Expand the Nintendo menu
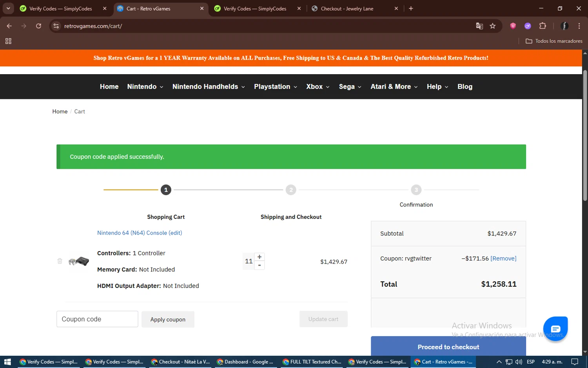588x368 pixels. point(145,86)
